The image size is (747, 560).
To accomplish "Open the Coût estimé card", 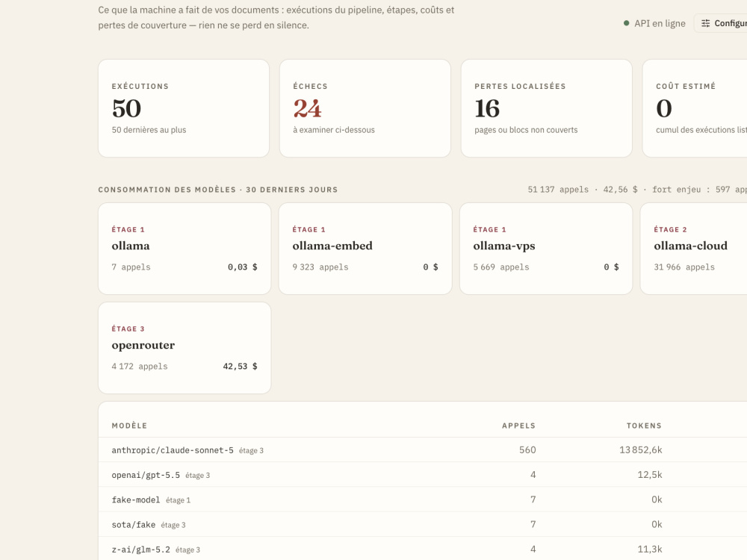I will (695, 108).
